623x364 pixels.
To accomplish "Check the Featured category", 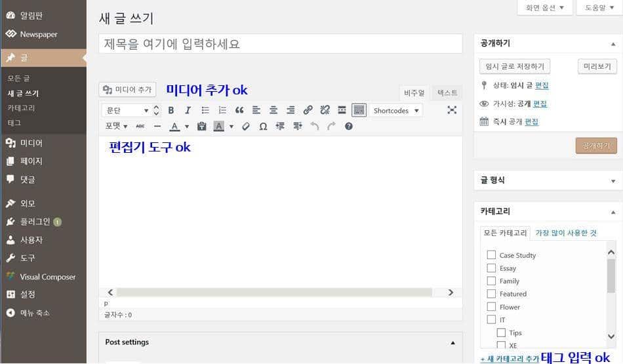I will coord(491,294).
